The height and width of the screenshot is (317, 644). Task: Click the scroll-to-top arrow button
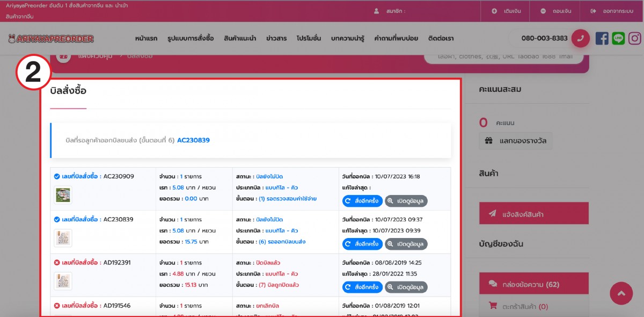pos(621,293)
